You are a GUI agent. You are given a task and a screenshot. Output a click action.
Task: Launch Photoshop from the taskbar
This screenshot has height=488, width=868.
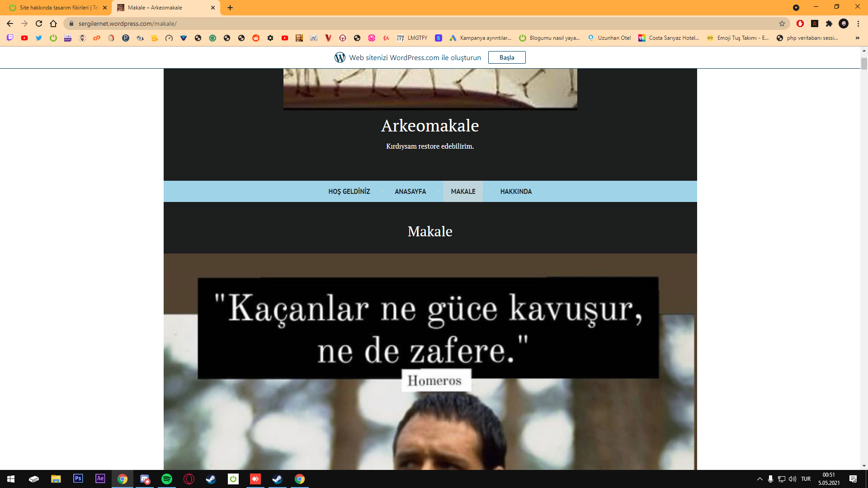pyautogui.click(x=78, y=479)
